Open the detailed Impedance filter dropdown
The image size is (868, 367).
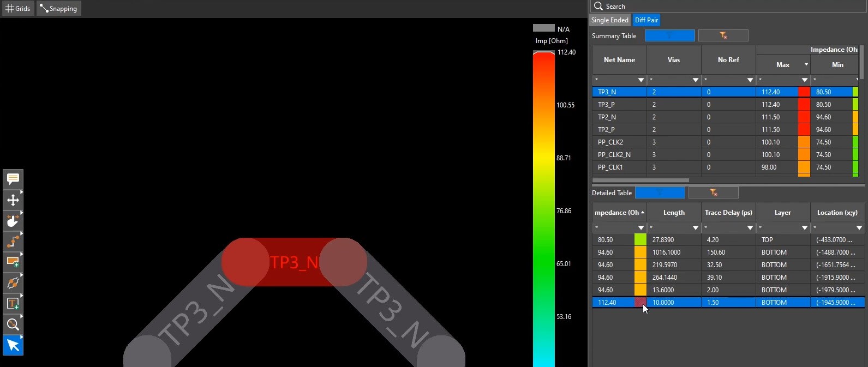[x=641, y=227]
